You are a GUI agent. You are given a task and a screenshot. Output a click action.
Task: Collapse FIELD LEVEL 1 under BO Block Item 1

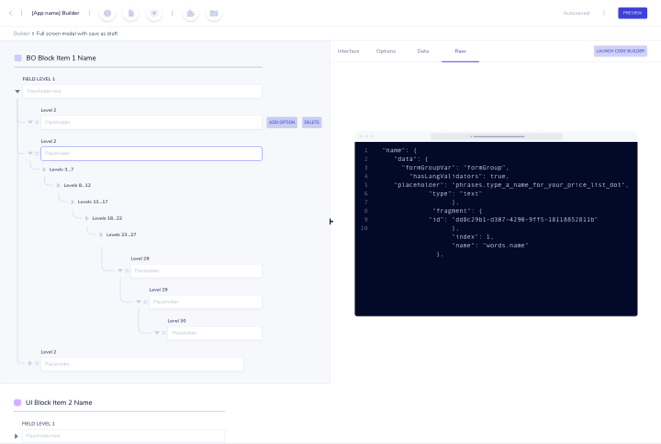17,91
